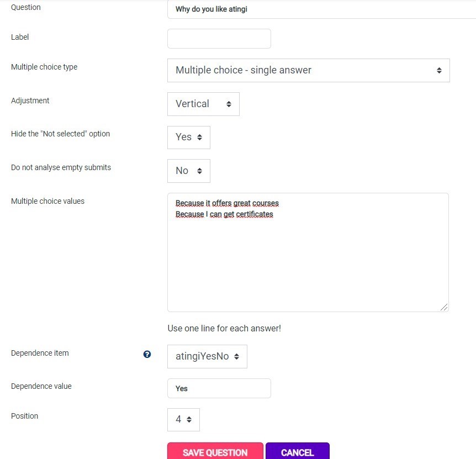The width and height of the screenshot is (476, 459).
Task: Click the textarea resize handle corner
Action: tap(444, 307)
